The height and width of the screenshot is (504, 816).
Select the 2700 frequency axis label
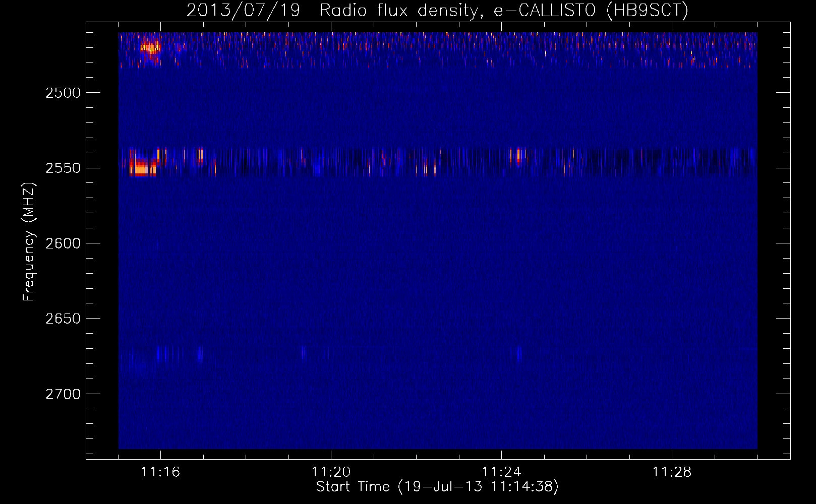[63, 394]
